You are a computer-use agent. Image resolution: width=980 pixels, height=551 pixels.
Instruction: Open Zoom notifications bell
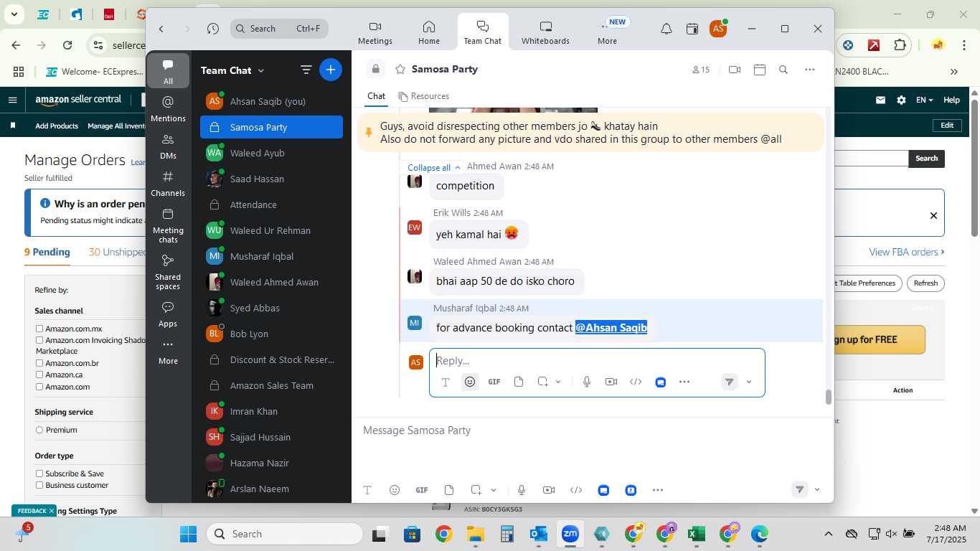[x=666, y=29]
